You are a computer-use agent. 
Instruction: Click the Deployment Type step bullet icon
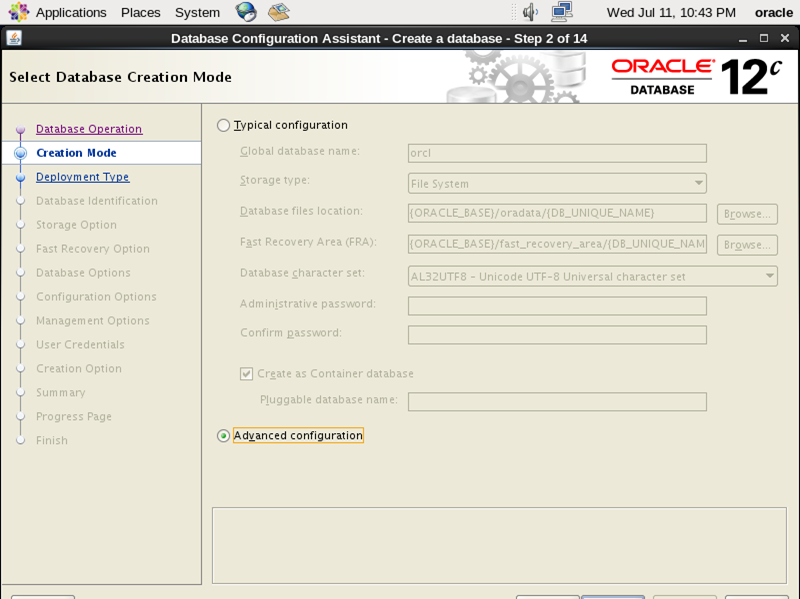pyautogui.click(x=20, y=178)
